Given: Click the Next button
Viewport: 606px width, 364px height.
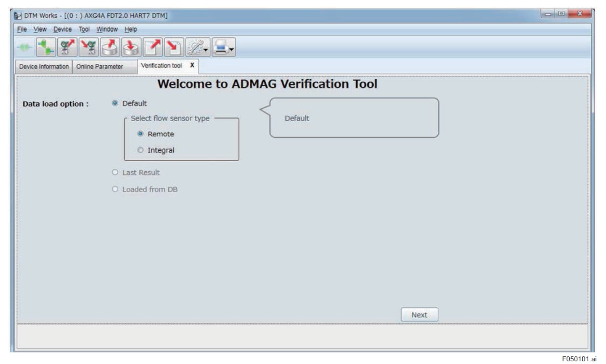Looking at the screenshot, I should pyautogui.click(x=419, y=315).
